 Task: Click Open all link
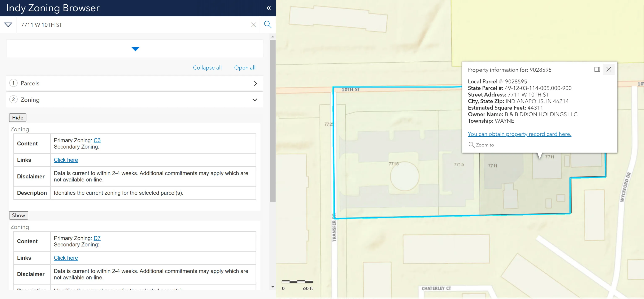point(244,68)
